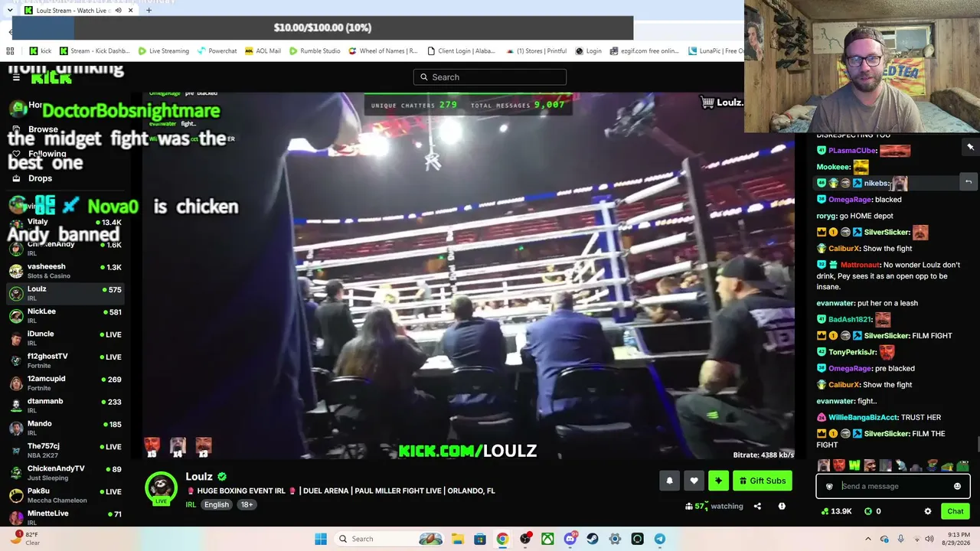Open File Explorer from the taskbar
Image resolution: width=980 pixels, height=551 pixels.
457,539
